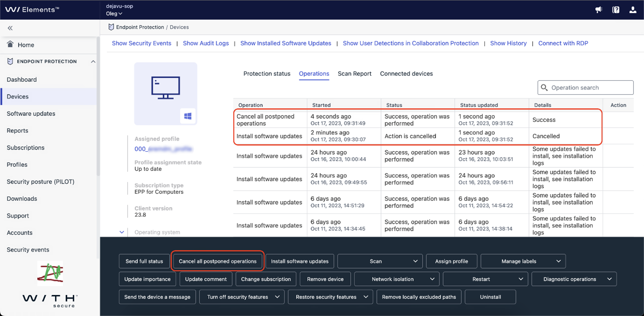Open the Diagnostic operations dropdown
644x316 pixels.
(574, 279)
